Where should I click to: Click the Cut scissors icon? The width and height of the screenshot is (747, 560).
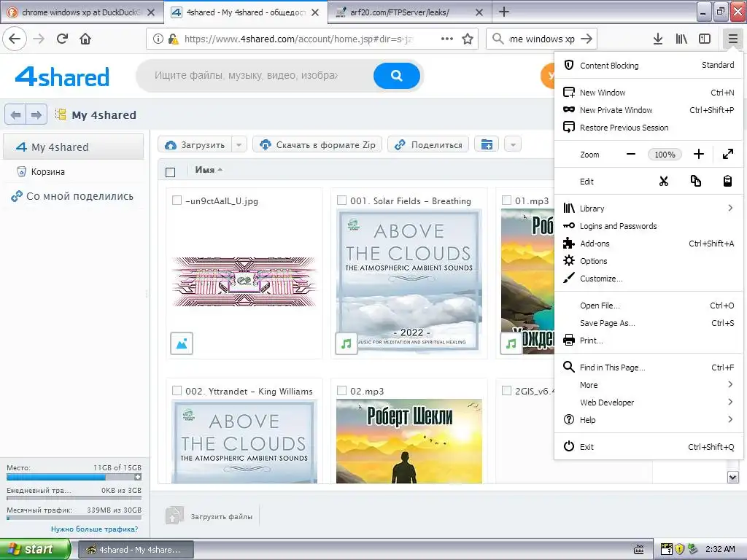point(664,181)
